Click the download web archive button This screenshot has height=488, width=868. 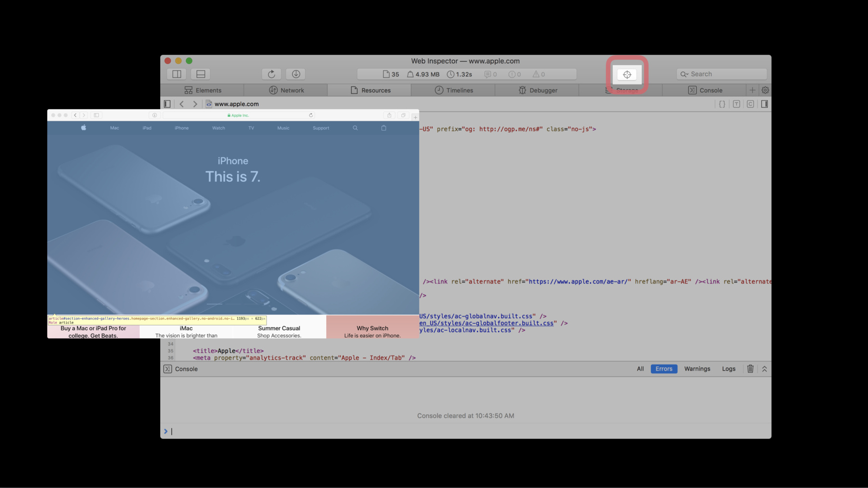[x=296, y=74]
